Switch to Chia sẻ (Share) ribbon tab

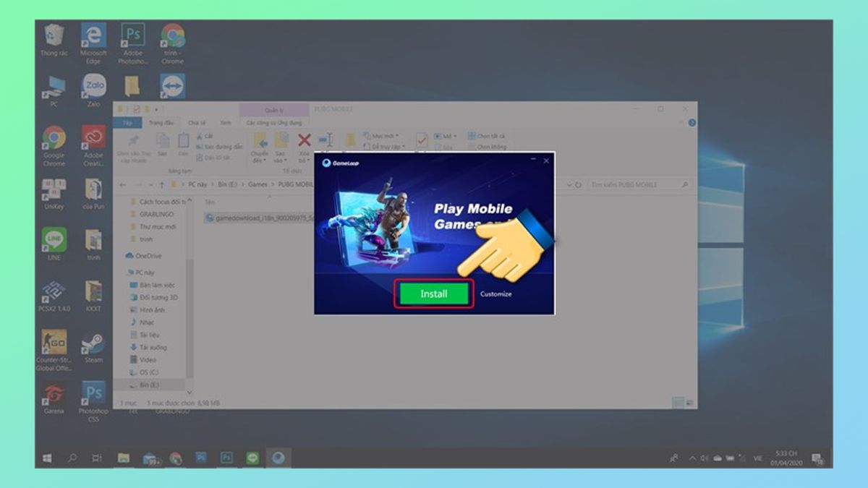click(x=197, y=123)
